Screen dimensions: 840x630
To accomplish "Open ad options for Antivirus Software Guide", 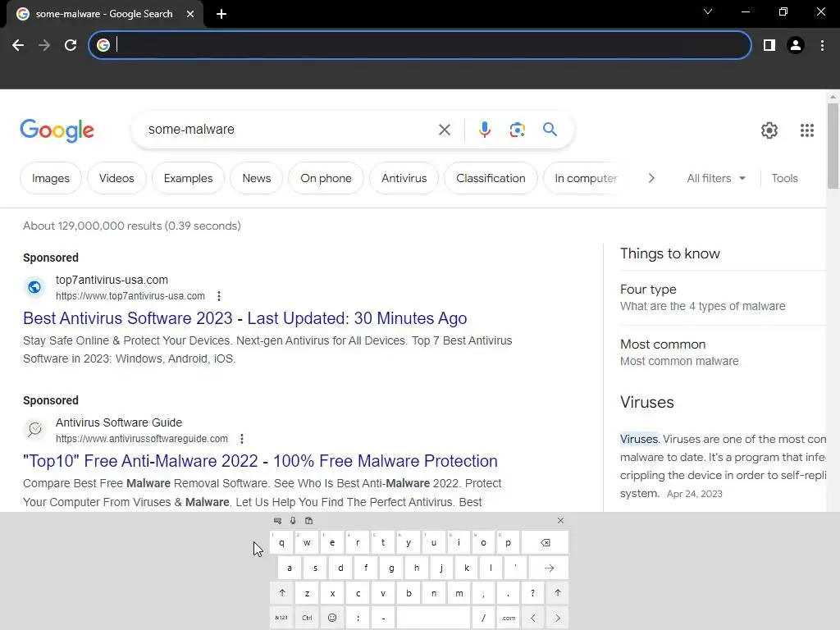I will pyautogui.click(x=242, y=439).
